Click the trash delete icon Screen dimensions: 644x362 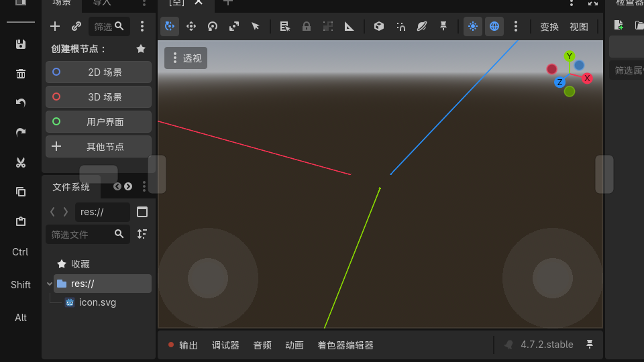[x=21, y=74]
